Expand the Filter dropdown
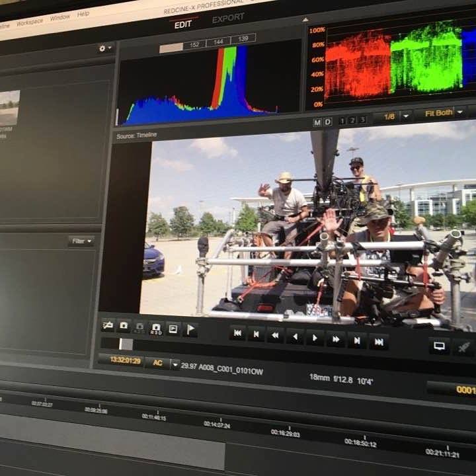 click(x=81, y=241)
